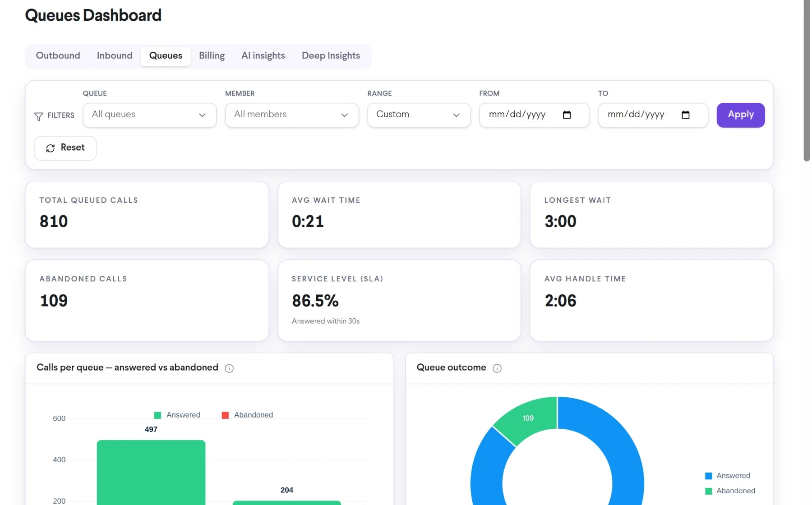Screen dimensions: 812x505
Task: Click the 204 bar value label
Action: pos(287,490)
